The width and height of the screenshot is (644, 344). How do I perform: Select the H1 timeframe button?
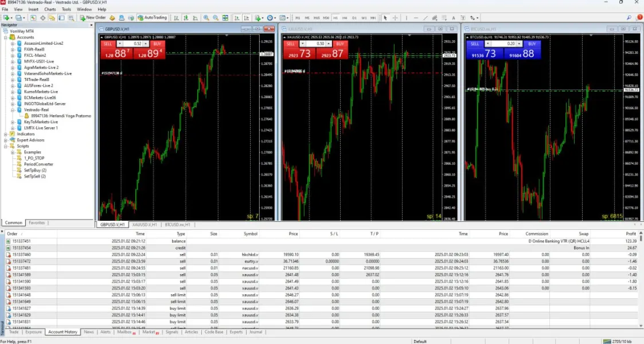point(335,18)
